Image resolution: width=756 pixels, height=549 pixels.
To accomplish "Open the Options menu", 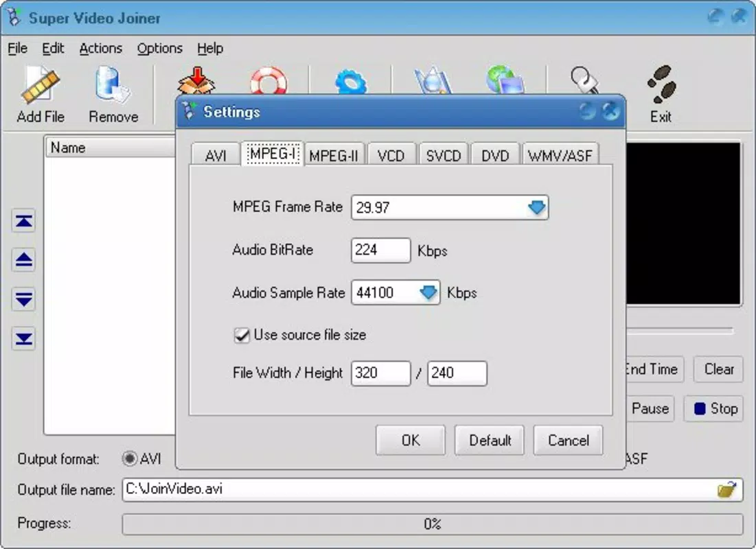I will [159, 49].
